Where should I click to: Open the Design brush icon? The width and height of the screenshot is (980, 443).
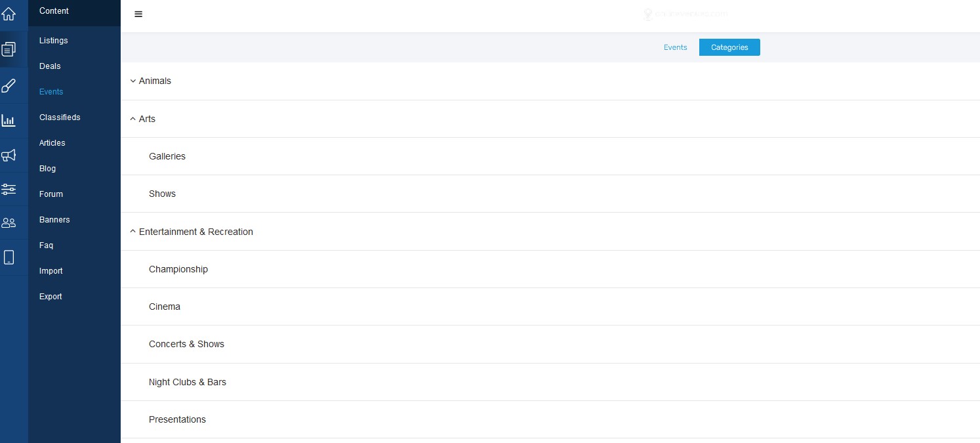(9, 85)
